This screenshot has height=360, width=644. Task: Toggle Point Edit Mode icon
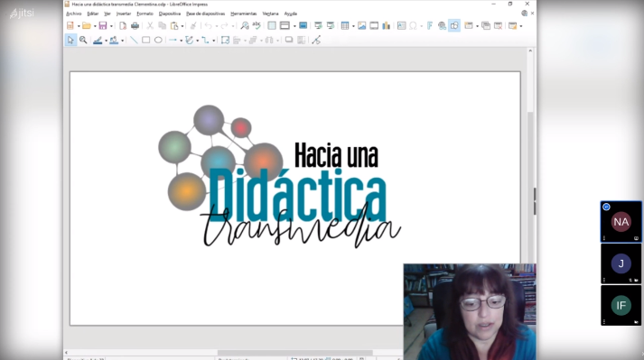point(316,40)
